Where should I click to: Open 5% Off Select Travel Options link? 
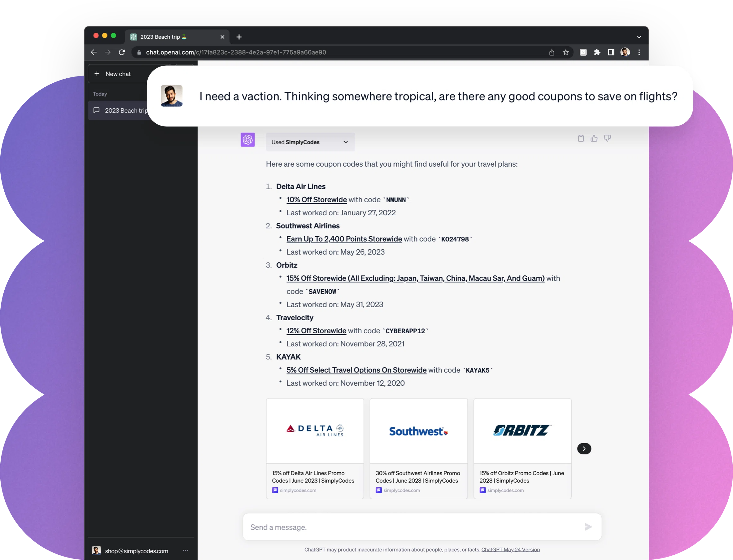coord(356,370)
